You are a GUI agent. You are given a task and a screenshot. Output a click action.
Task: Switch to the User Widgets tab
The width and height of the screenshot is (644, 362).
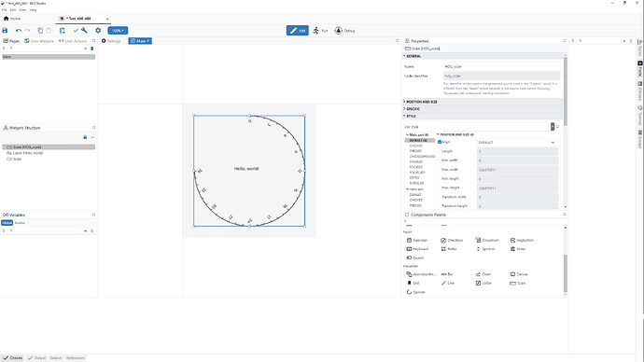point(39,41)
